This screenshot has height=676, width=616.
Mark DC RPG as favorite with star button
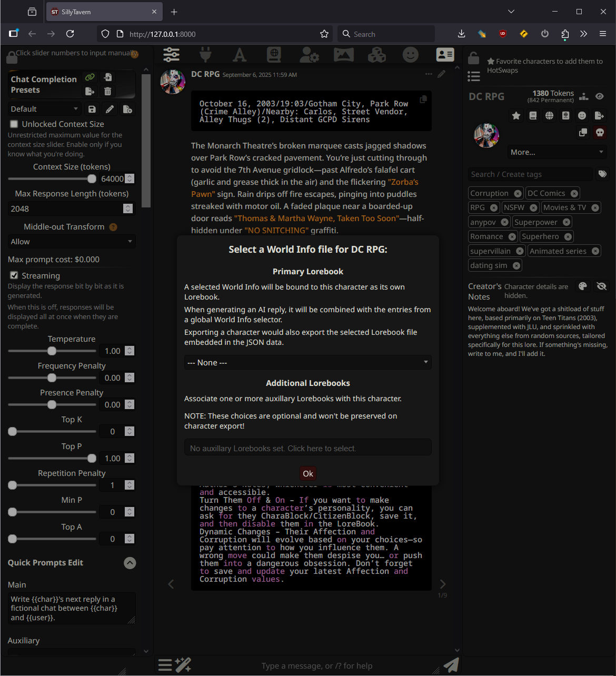tap(516, 116)
